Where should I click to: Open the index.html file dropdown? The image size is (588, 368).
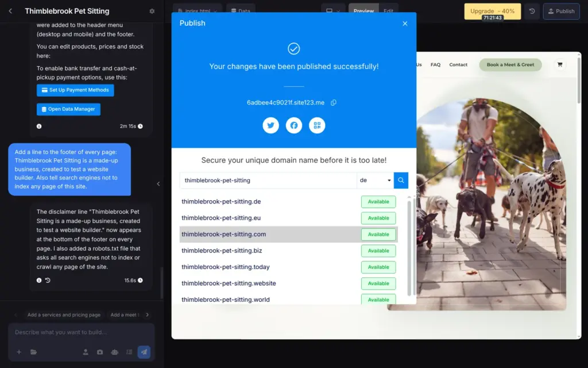[198, 11]
